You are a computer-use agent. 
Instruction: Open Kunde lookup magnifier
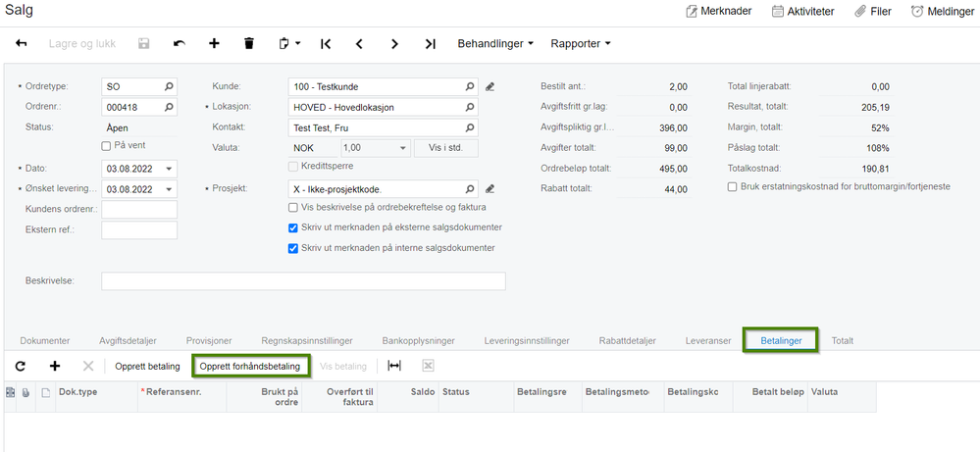[x=469, y=87]
